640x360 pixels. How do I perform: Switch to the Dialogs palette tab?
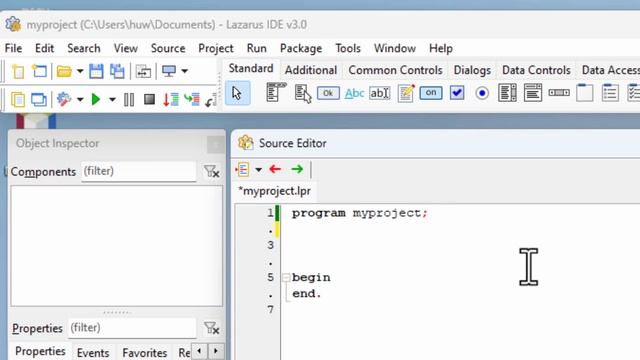(472, 70)
